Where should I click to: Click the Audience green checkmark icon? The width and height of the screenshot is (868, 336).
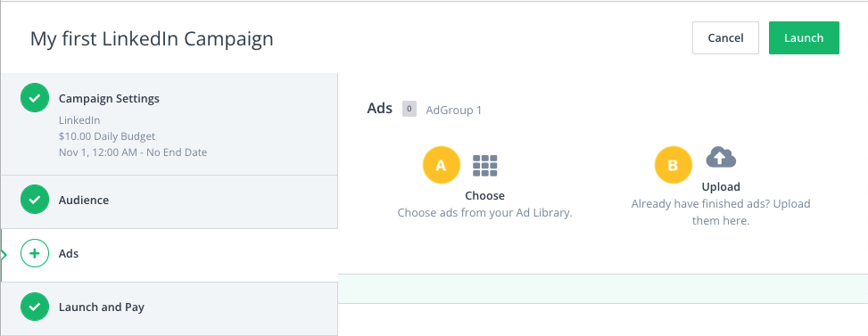(35, 200)
